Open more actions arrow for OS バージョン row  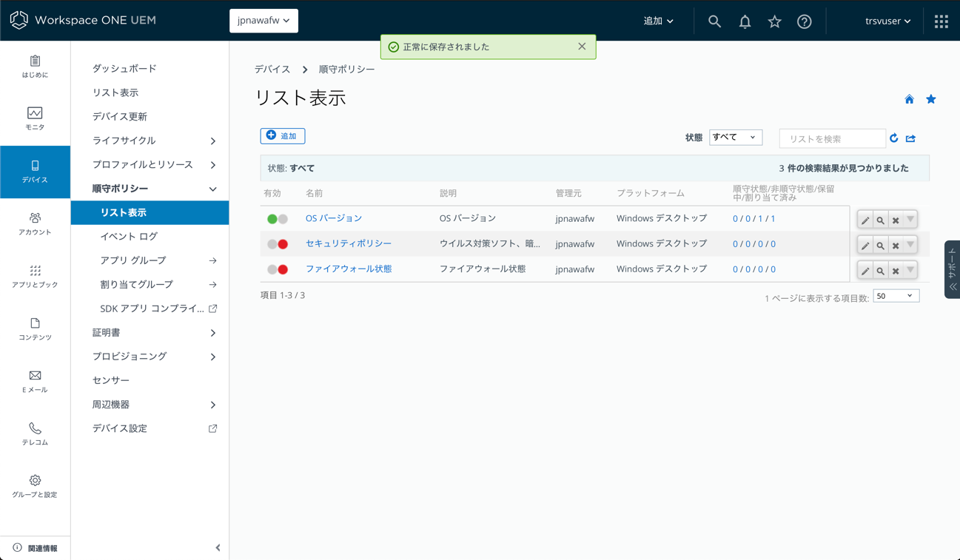coord(910,220)
